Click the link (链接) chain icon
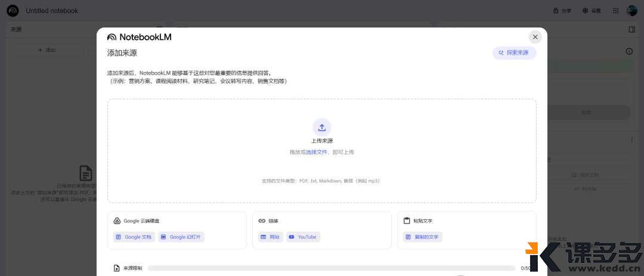The width and height of the screenshot is (644, 276). (x=262, y=221)
